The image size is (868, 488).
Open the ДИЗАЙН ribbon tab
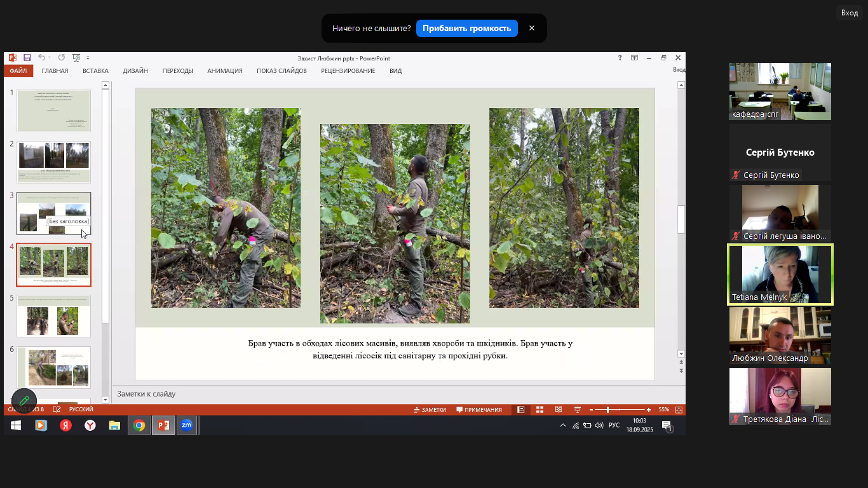pyautogui.click(x=136, y=71)
